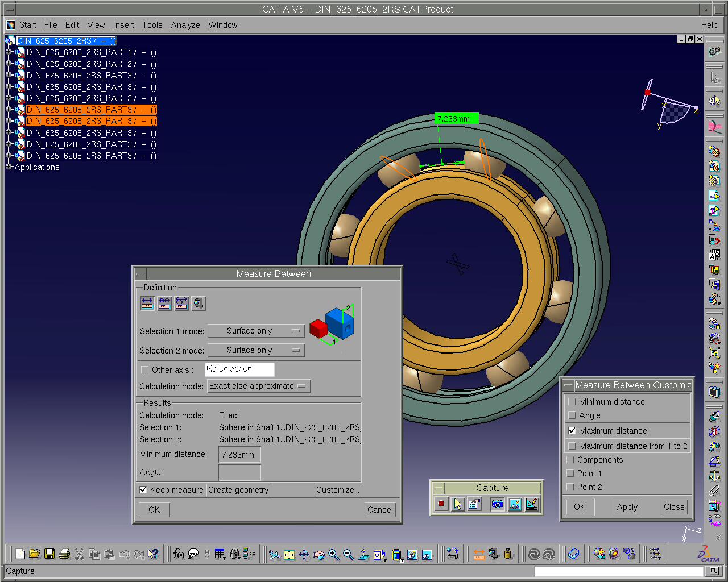Click the Zoom In magnifier icon
The height and width of the screenshot is (582, 728).
point(334,554)
